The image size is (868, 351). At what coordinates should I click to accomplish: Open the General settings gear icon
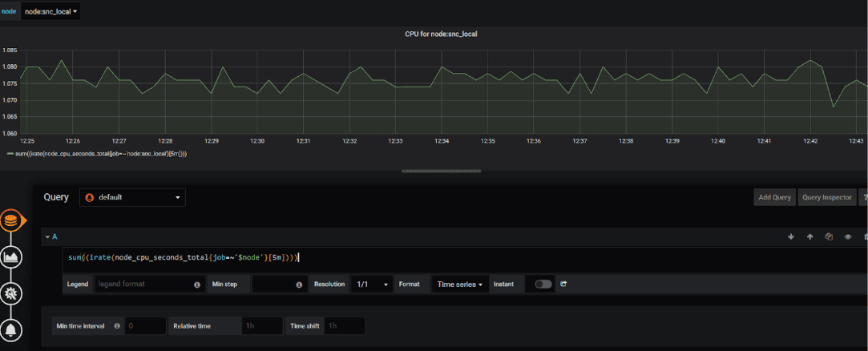12,293
